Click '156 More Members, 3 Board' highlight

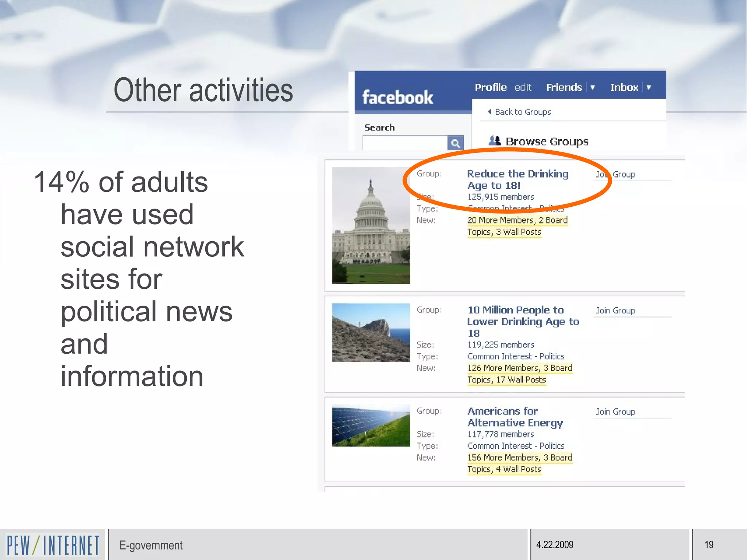pos(520,458)
